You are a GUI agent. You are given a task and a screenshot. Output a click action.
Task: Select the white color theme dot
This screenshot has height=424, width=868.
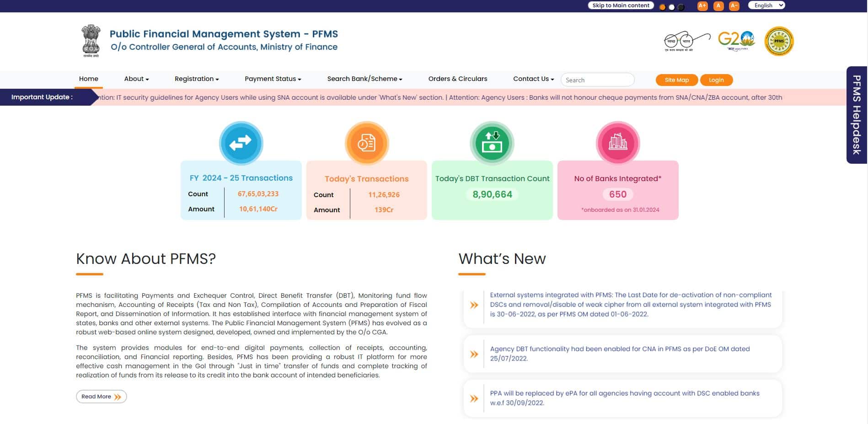(x=671, y=7)
